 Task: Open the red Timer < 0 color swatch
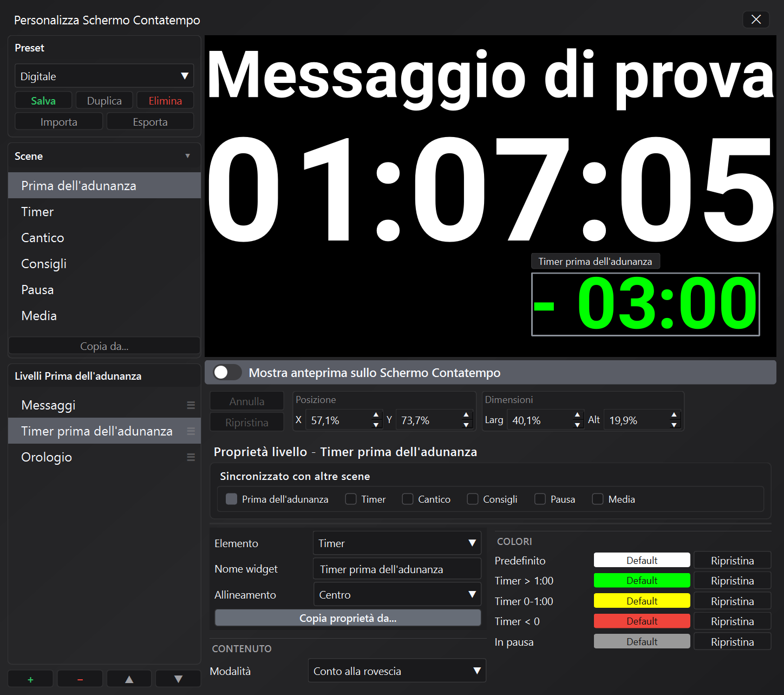point(642,621)
